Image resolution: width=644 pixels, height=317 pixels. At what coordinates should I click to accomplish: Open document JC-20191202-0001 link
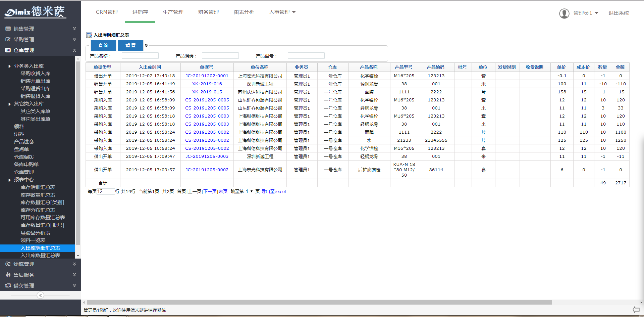click(x=207, y=76)
